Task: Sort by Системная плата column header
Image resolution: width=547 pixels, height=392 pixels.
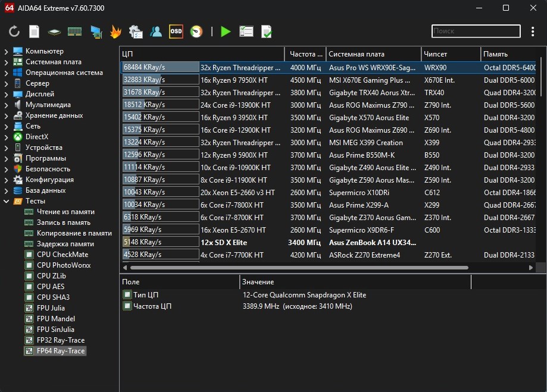Action: tap(373, 54)
